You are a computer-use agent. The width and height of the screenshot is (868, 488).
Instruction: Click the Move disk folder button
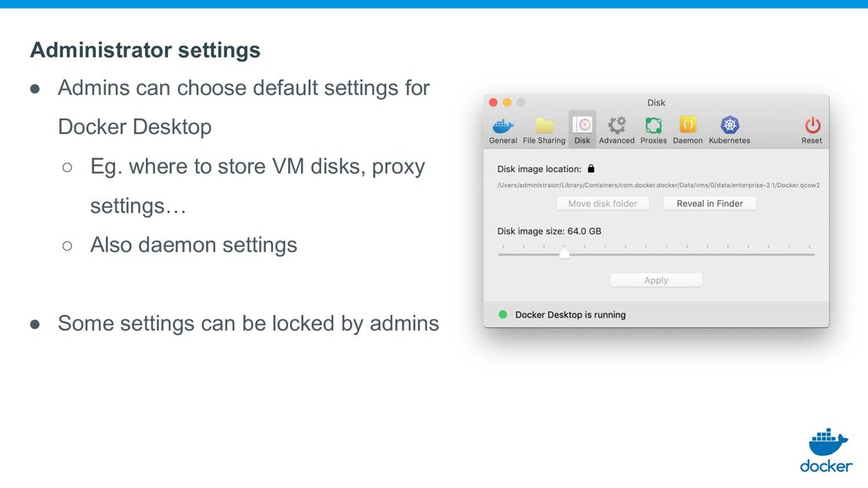tap(603, 203)
